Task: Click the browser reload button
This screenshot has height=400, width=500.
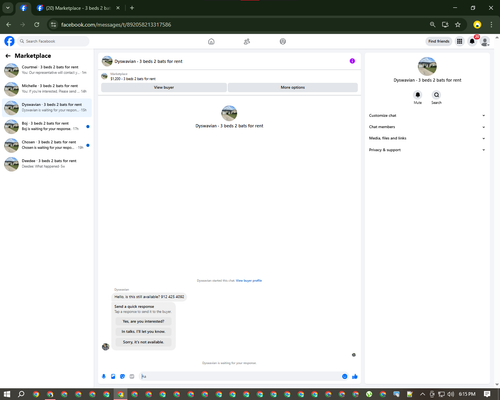Action: tap(37, 24)
